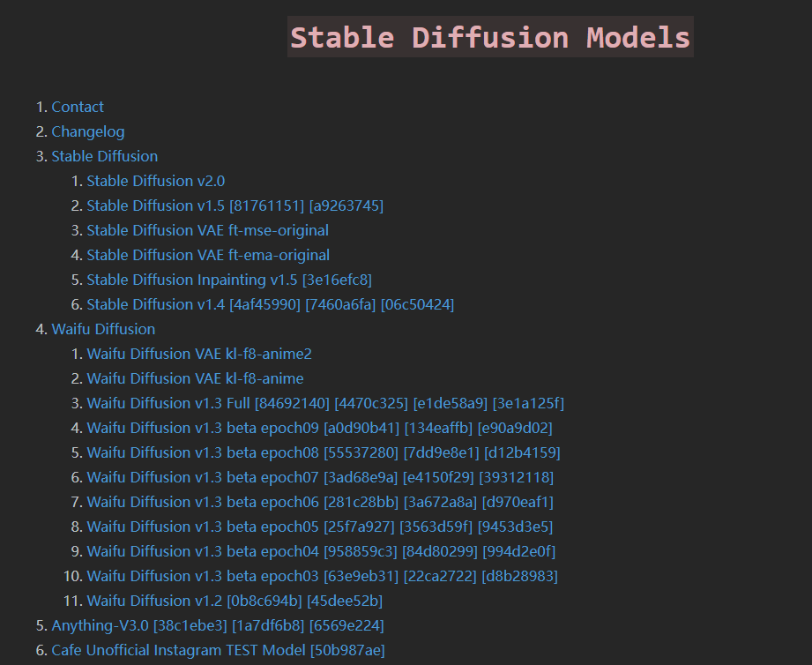This screenshot has height=665, width=812.
Task: Open Stable Diffusion VAE ft-mse-original link
Action: 207,230
